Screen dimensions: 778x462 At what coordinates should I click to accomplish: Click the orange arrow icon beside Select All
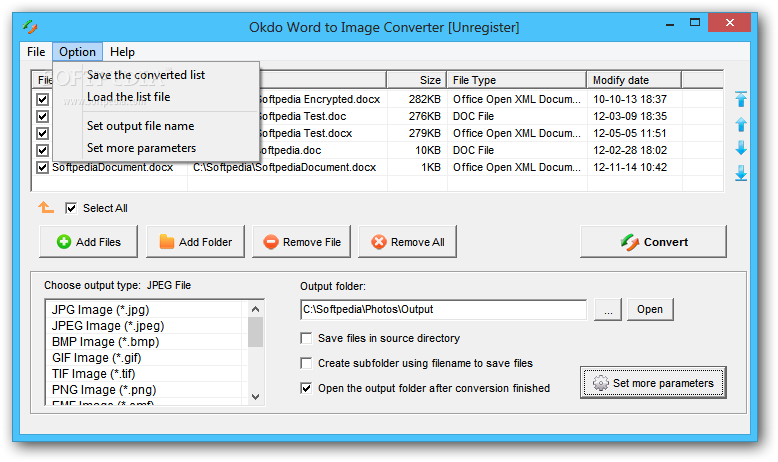46,207
